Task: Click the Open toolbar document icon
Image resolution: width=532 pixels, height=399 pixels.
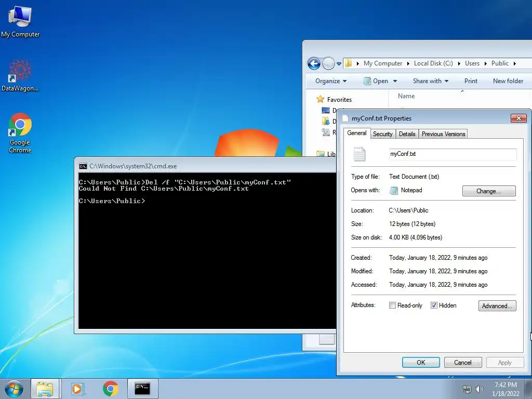Action: [367, 81]
